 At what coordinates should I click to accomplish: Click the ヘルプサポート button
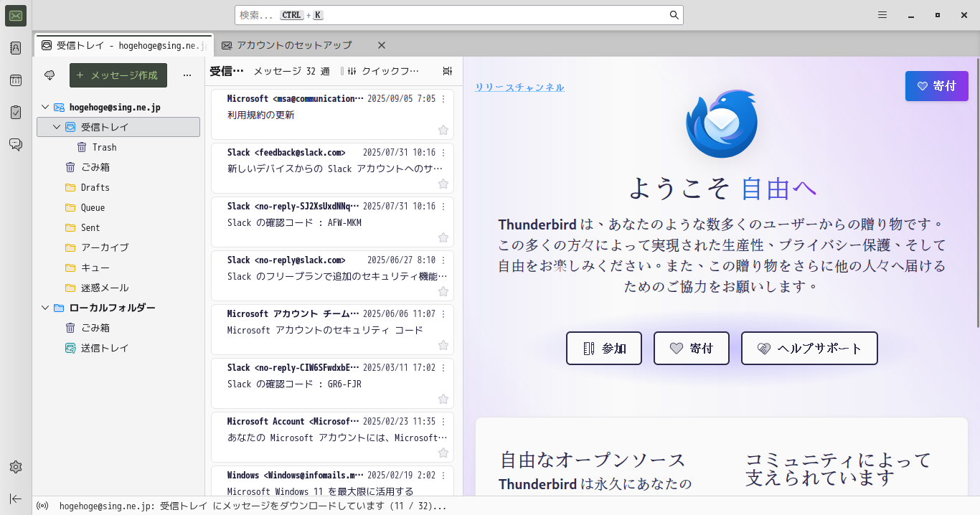809,349
